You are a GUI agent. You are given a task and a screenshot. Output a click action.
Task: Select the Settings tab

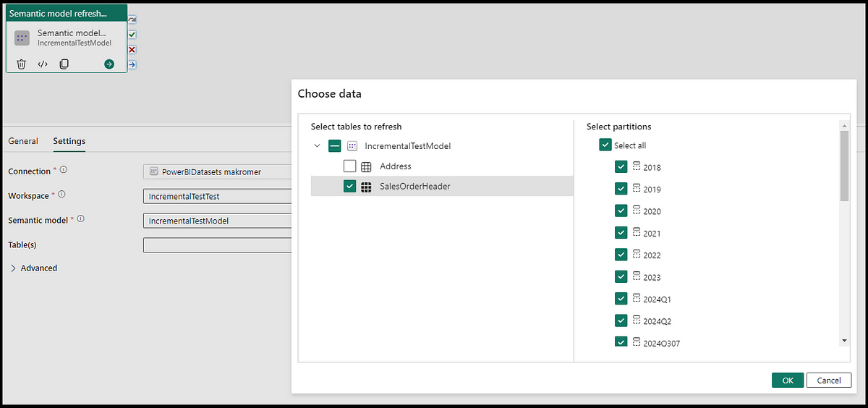[x=69, y=141]
